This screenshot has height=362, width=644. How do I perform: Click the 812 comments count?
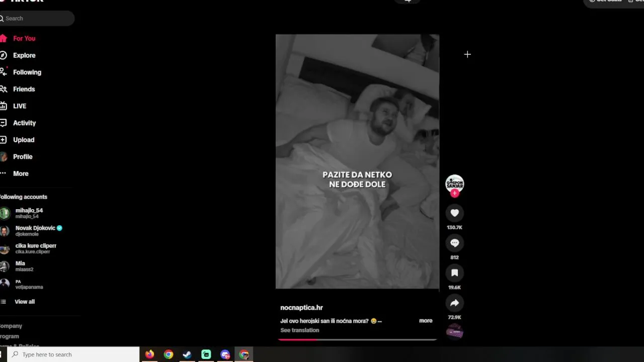pos(454,257)
